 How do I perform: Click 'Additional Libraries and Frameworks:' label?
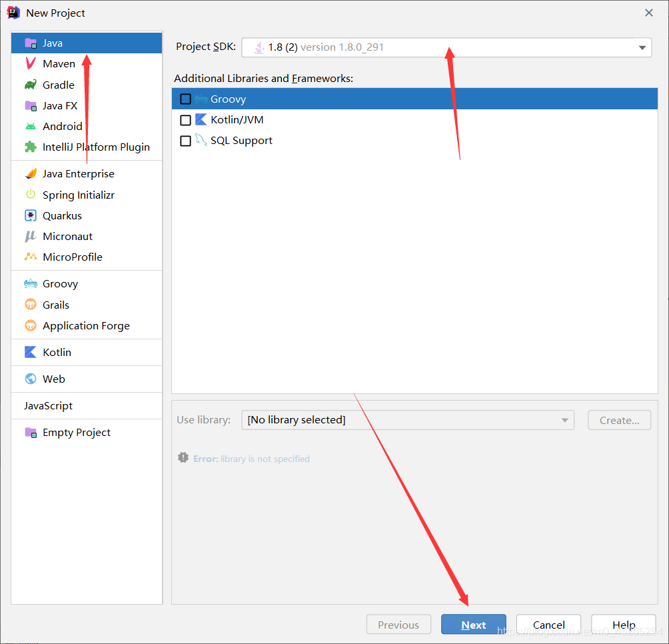[x=263, y=79]
